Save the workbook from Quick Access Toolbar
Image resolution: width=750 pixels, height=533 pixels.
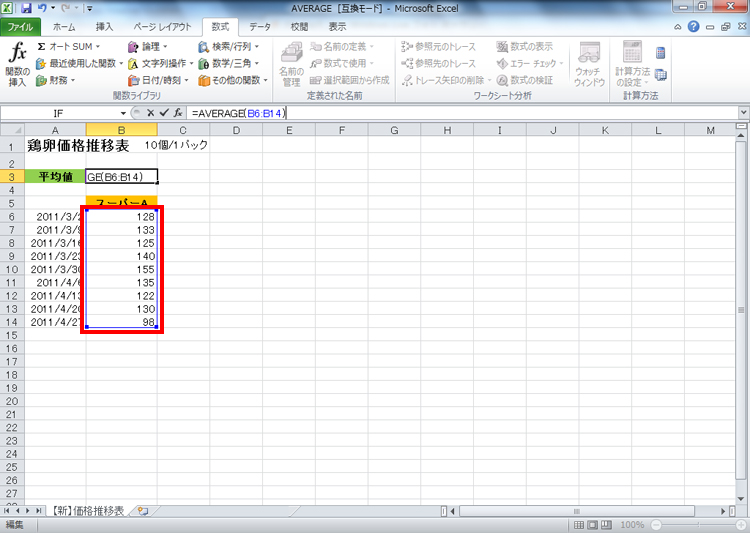coord(26,8)
